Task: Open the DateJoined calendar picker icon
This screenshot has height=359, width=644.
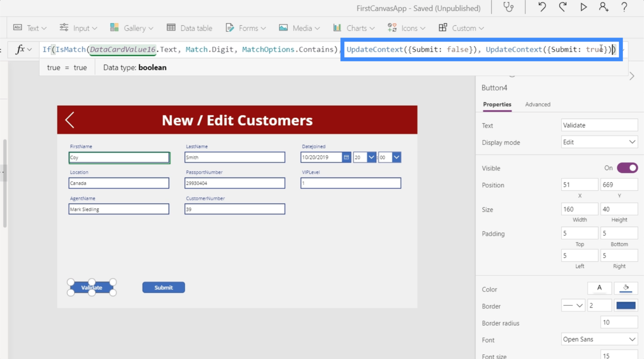Action: [346, 157]
